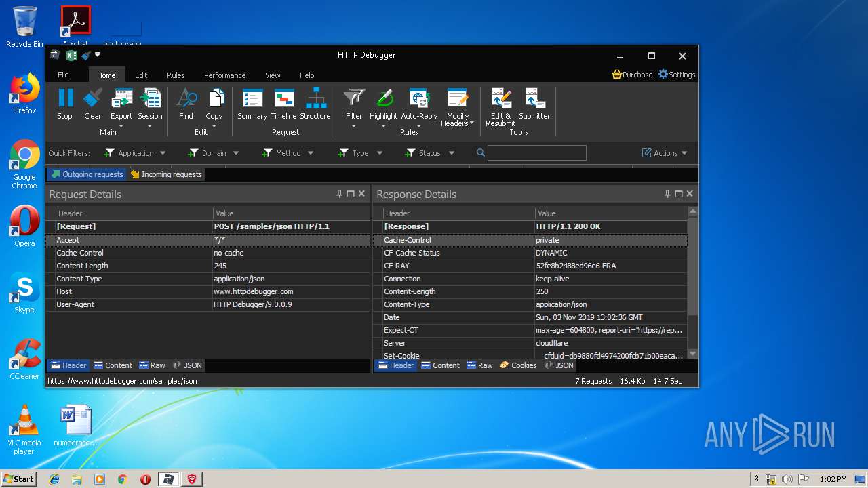Screen dimensions: 868x488
Task: Show the Summary view
Action: (252, 104)
